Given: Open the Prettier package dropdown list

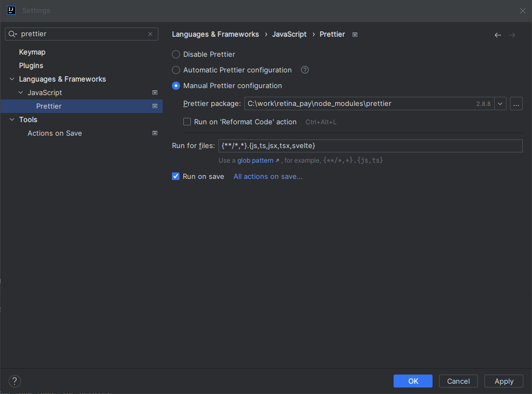Looking at the screenshot, I should click(x=500, y=104).
